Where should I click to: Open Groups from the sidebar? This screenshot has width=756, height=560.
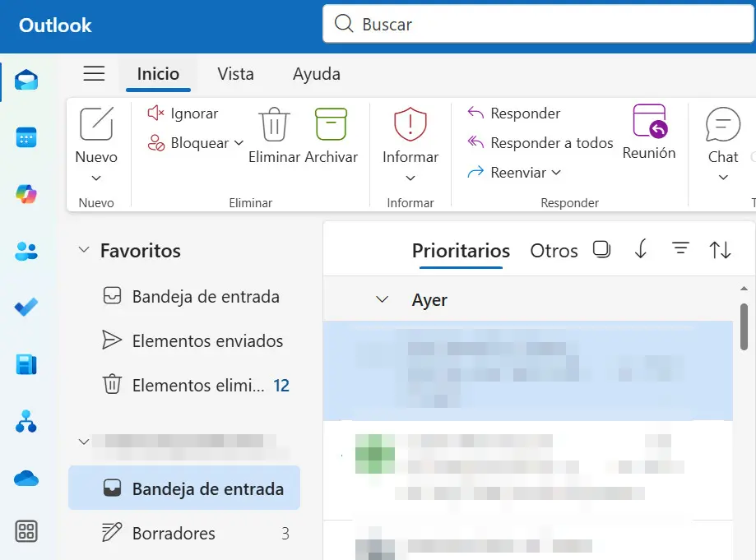(26, 421)
